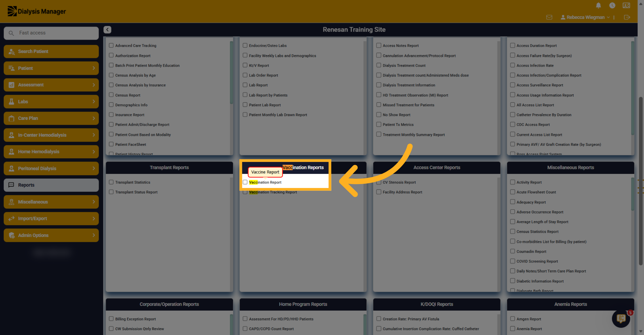
Task: Open the Assessment sidebar menu
Action: pos(51,85)
